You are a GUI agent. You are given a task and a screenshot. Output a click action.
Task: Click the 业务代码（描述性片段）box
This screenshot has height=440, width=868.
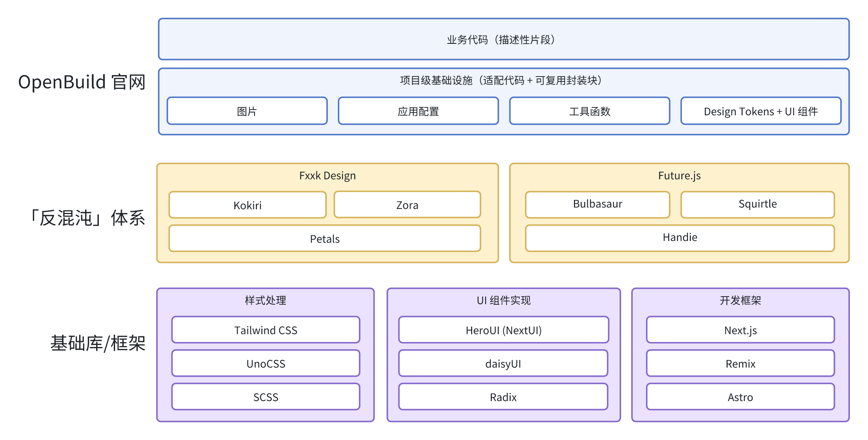click(x=503, y=39)
